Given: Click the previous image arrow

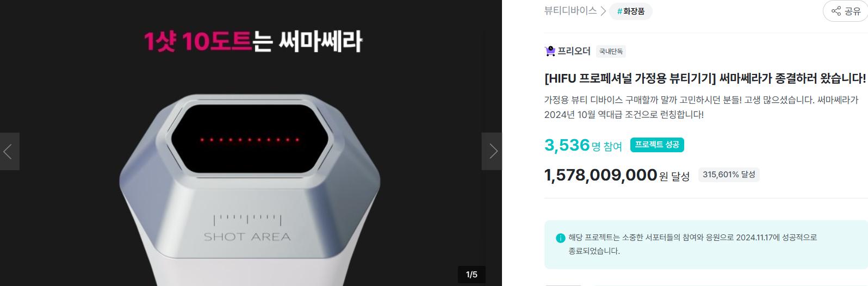Looking at the screenshot, I should (9, 151).
